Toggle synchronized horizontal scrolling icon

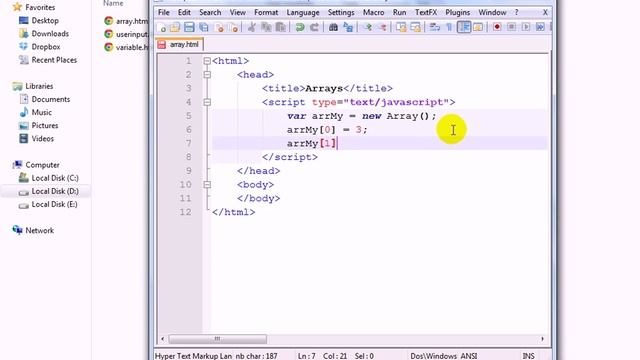[x=416, y=27]
